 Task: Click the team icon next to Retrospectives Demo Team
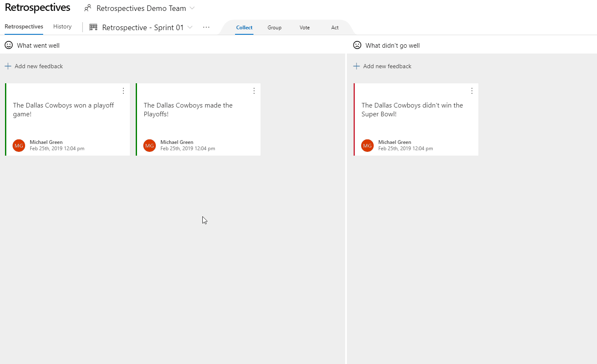88,8
